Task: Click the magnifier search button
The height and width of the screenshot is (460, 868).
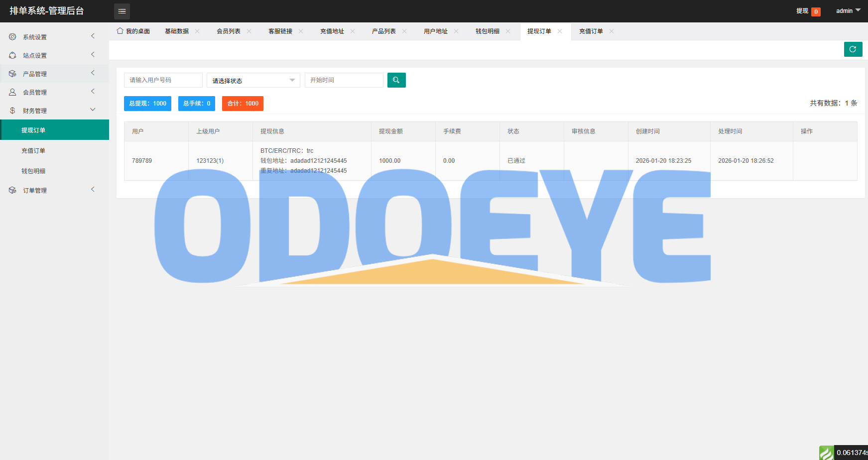Action: click(396, 80)
